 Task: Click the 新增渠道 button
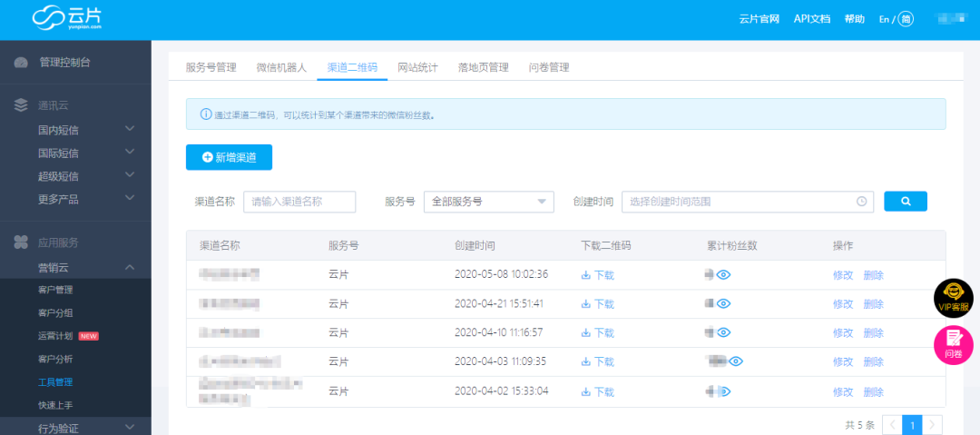point(229,157)
